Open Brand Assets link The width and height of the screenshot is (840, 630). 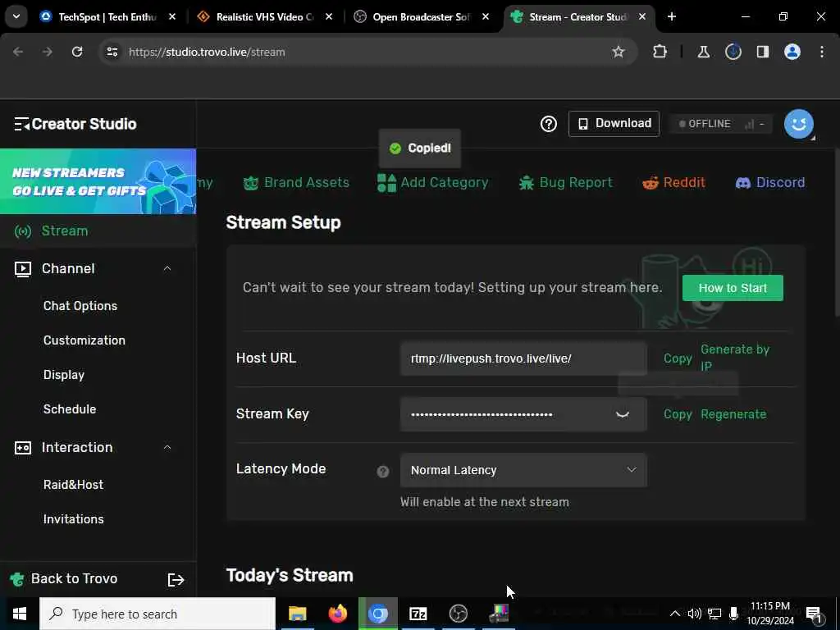[x=295, y=183]
